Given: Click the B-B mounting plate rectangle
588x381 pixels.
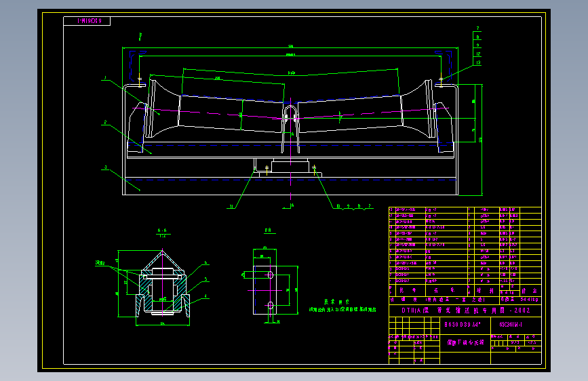Looking at the screenshot, I should [x=264, y=290].
